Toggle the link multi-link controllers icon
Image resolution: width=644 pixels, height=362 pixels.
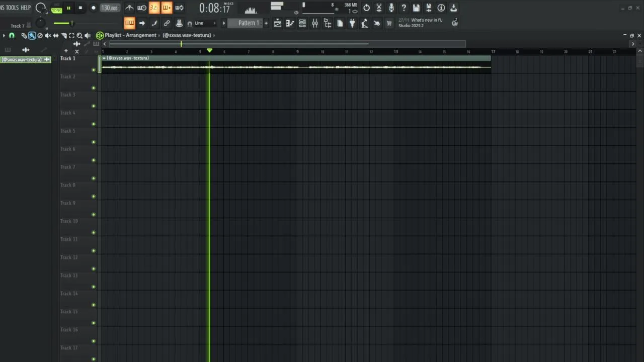pos(167,23)
